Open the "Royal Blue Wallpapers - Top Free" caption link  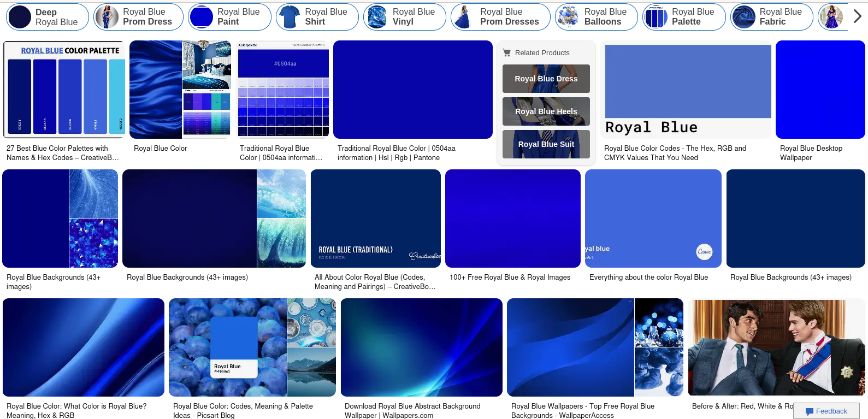[583, 411]
